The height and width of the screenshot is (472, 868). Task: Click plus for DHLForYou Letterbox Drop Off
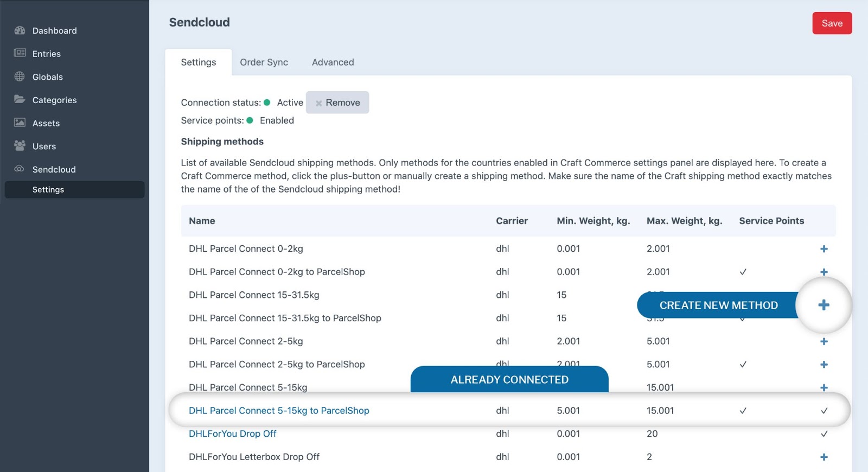[x=824, y=457]
